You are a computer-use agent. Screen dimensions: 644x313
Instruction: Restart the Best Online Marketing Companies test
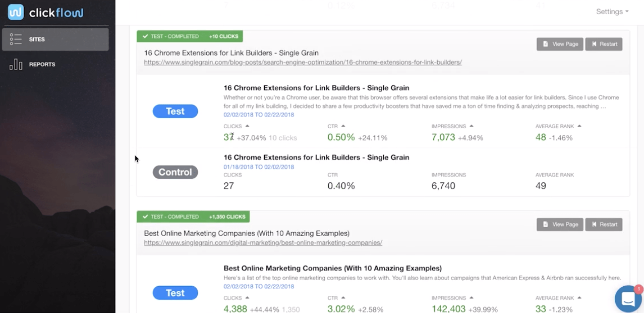coord(604,224)
